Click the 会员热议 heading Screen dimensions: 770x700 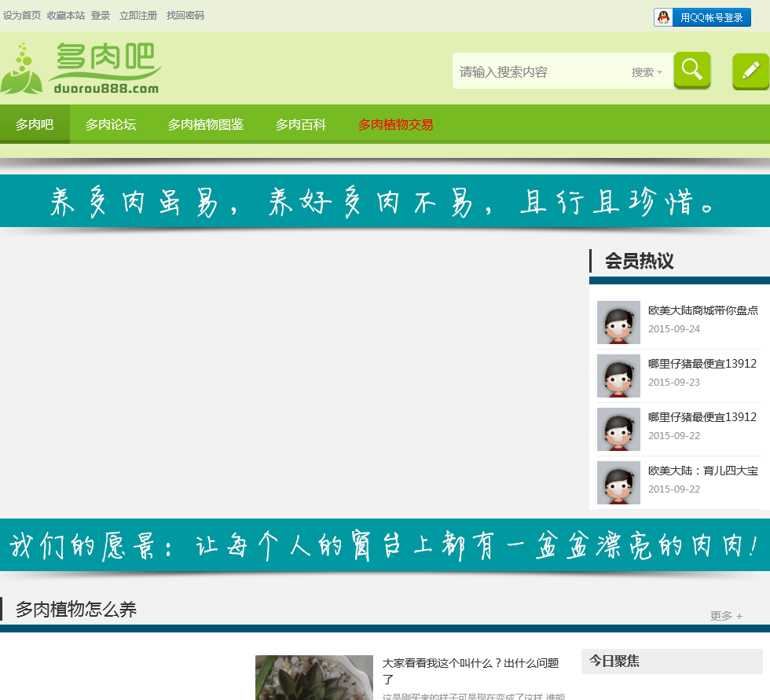click(x=639, y=261)
